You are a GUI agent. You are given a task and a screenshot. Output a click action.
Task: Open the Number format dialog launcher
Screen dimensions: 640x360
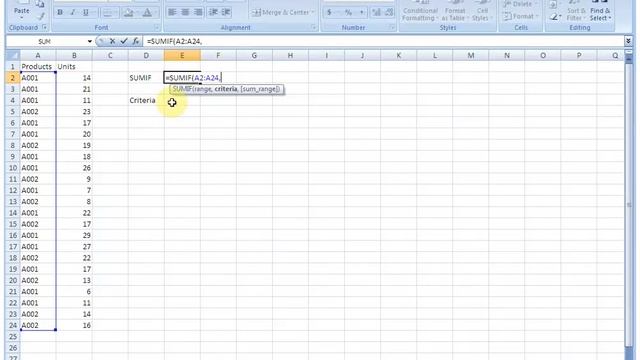(x=392, y=28)
